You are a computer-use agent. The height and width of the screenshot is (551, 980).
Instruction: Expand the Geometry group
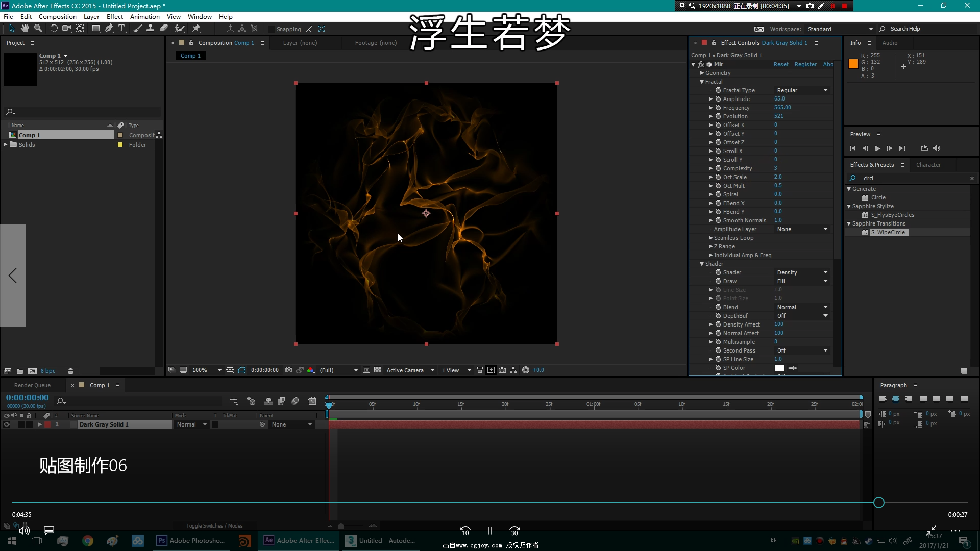point(702,73)
